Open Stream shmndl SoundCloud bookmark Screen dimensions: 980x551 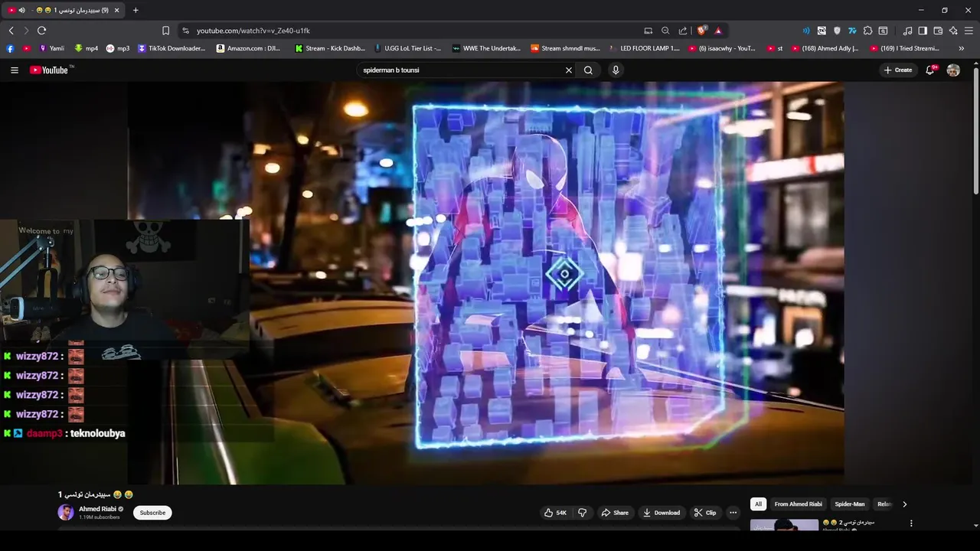[565, 48]
